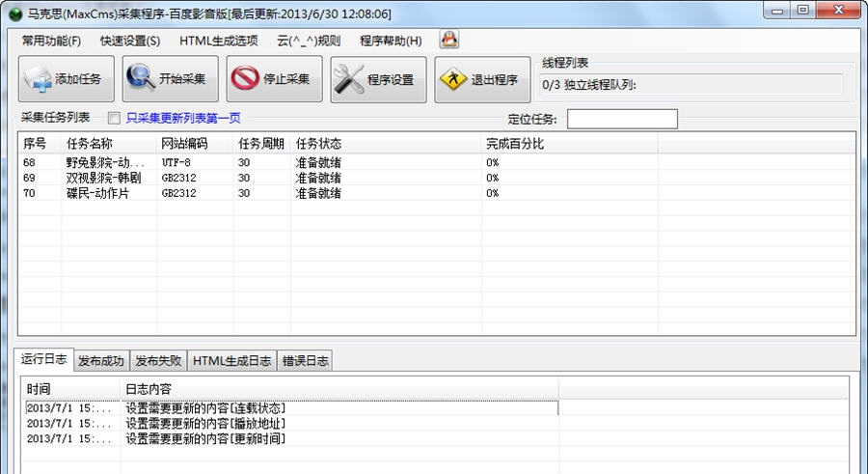Switch to 运行日志 tab
The width and height of the screenshot is (868, 474).
coord(43,359)
